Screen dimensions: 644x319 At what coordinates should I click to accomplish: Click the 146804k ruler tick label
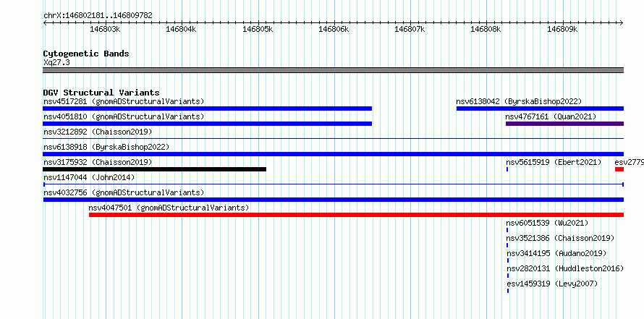pos(181,29)
